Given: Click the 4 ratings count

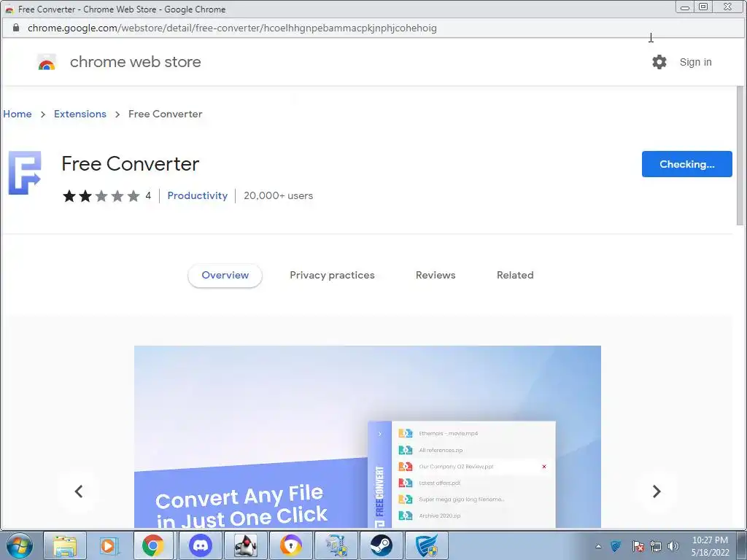Looking at the screenshot, I should (x=148, y=195).
